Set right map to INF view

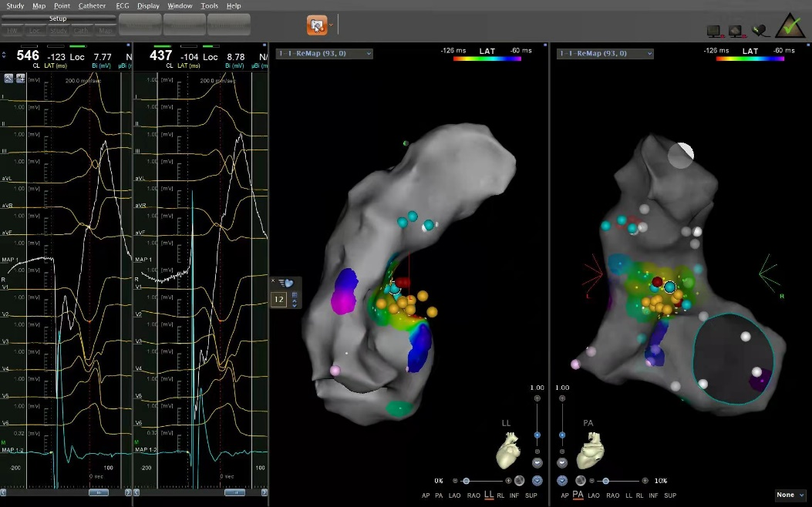click(x=653, y=495)
